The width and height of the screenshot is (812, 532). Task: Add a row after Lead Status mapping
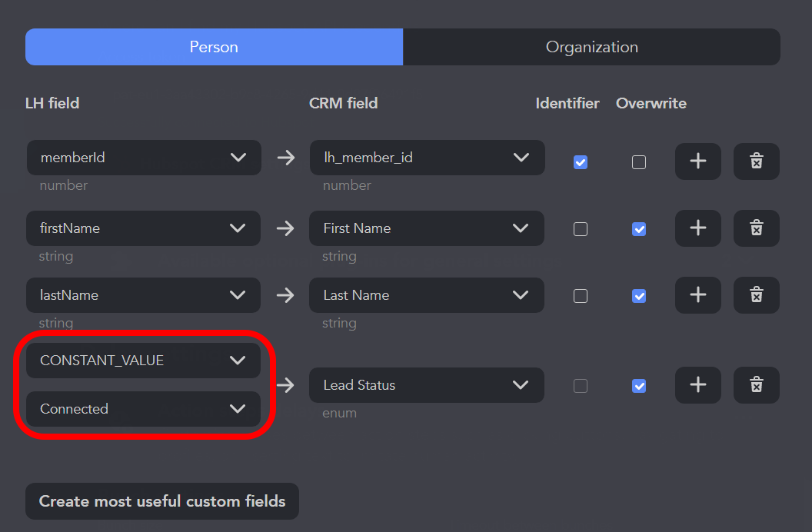pos(697,385)
